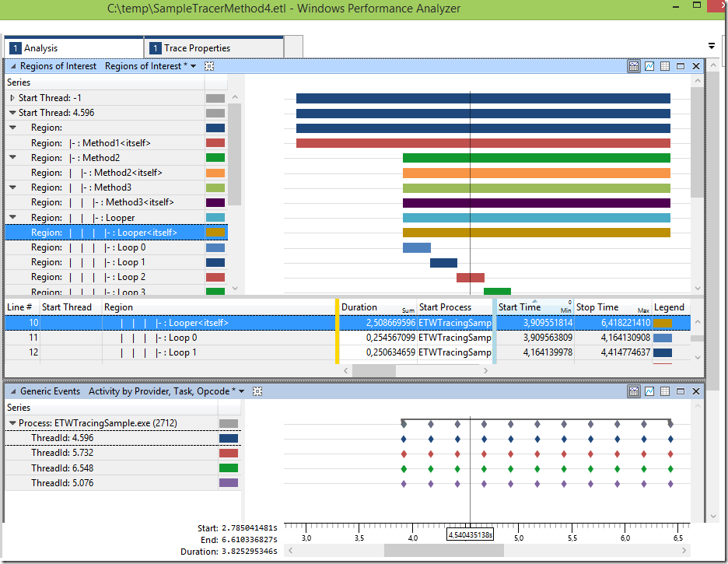Collapse the Start Thread: 4.596 series
Screen dimensions: 728x564
click(12, 113)
